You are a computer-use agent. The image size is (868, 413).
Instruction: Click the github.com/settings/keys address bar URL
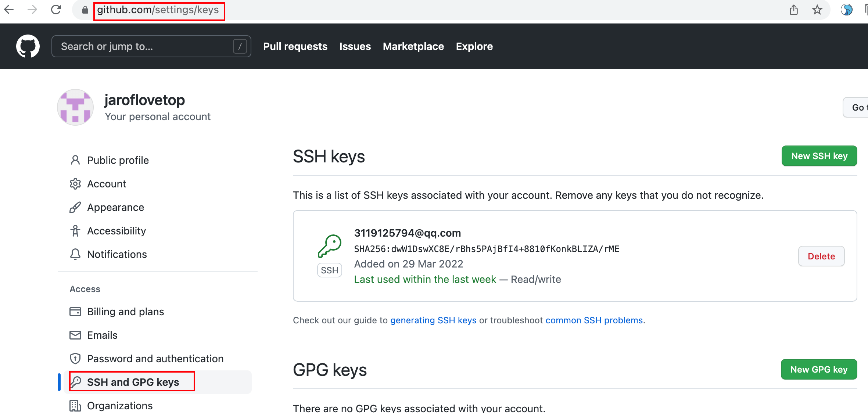[x=158, y=10]
